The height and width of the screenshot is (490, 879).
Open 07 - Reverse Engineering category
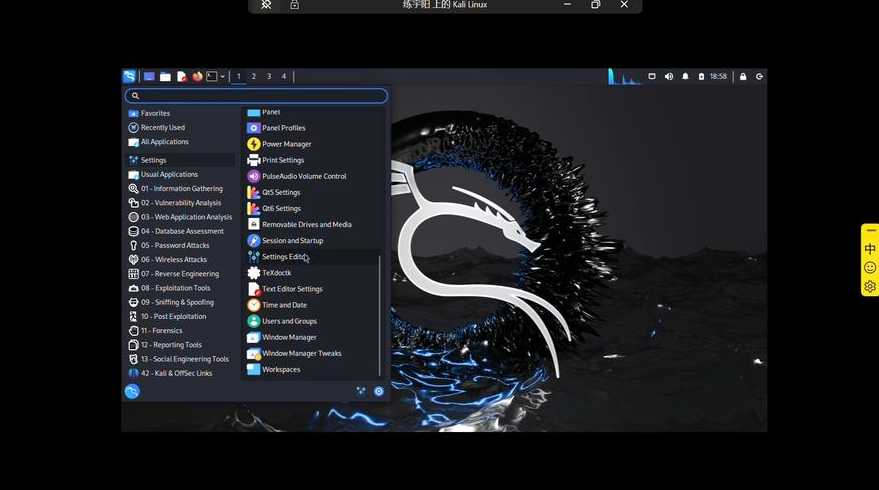tap(181, 274)
